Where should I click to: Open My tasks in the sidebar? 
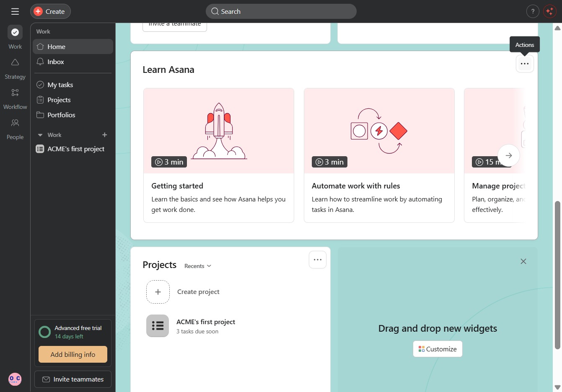[x=73, y=85]
